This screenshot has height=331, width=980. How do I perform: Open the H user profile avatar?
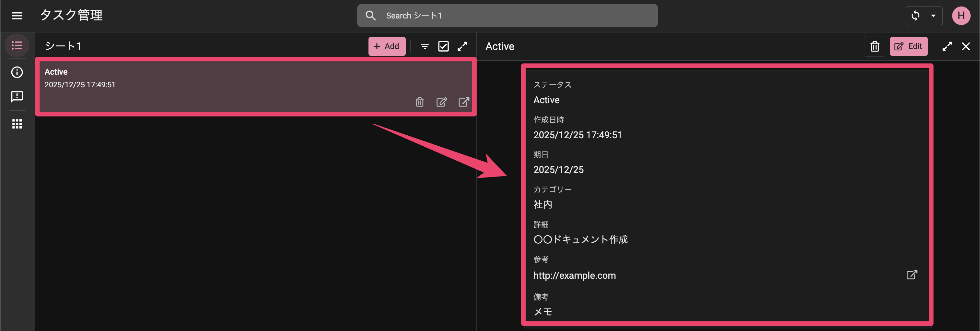pyautogui.click(x=961, y=16)
